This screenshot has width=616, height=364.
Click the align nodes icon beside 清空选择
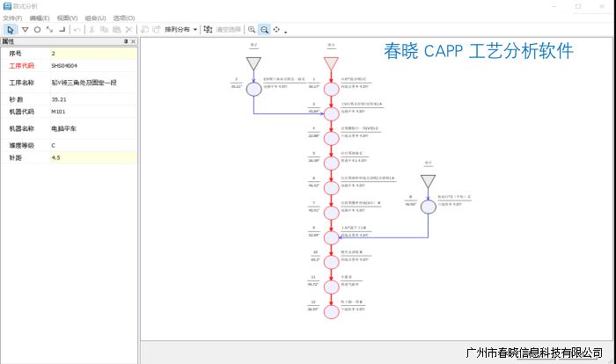pos(208,30)
